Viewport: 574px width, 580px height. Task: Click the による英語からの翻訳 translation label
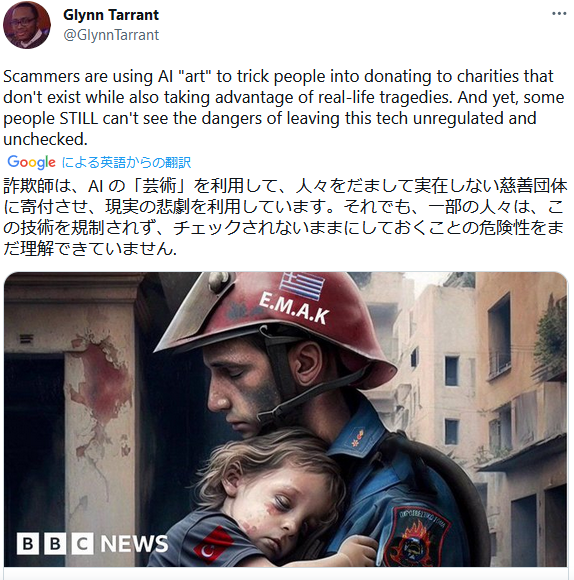coord(126,162)
